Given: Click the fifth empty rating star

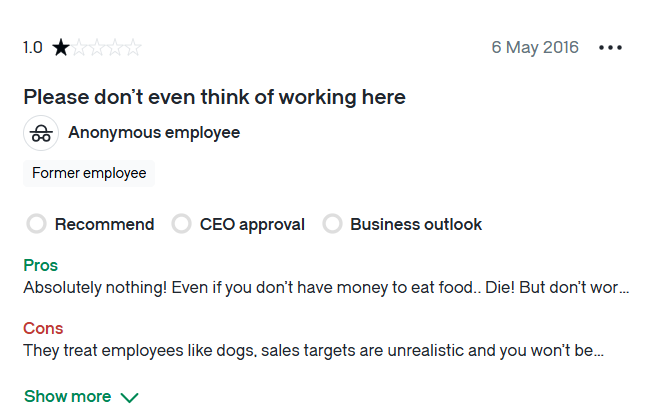Looking at the screenshot, I should pyautogui.click(x=133, y=47).
